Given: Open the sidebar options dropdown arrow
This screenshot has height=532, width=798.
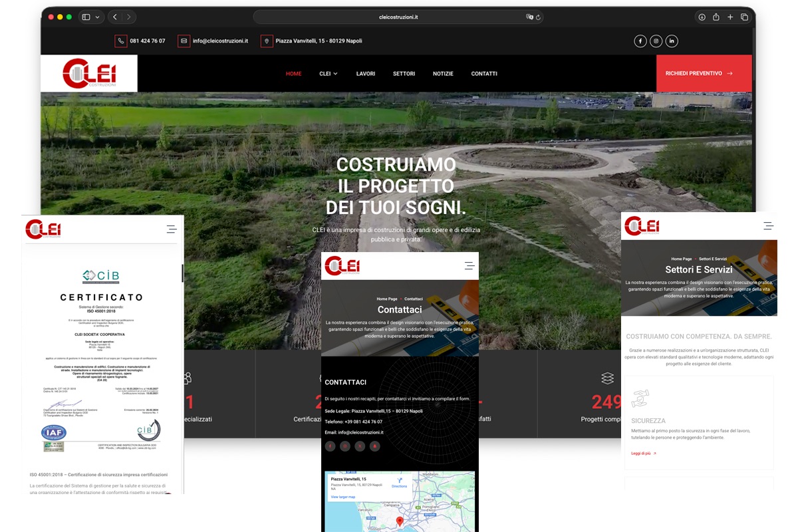Looking at the screenshot, I should [x=98, y=17].
